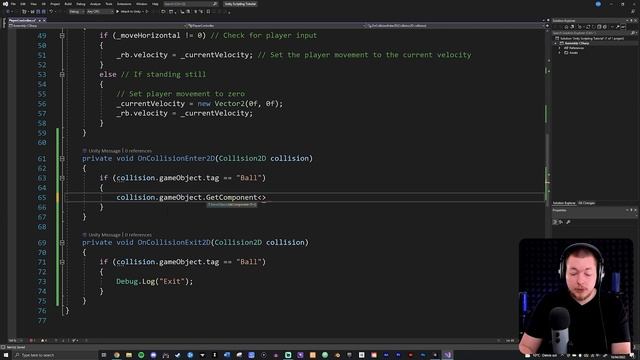The width and height of the screenshot is (640, 360).
Task: Open the Tools menu
Action: [x=109, y=4]
